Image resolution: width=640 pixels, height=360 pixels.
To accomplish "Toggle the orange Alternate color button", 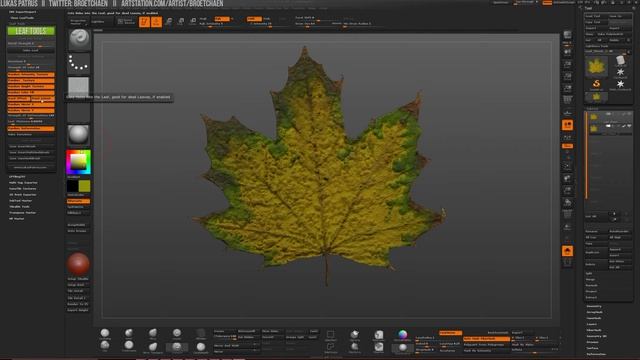I will (78, 201).
